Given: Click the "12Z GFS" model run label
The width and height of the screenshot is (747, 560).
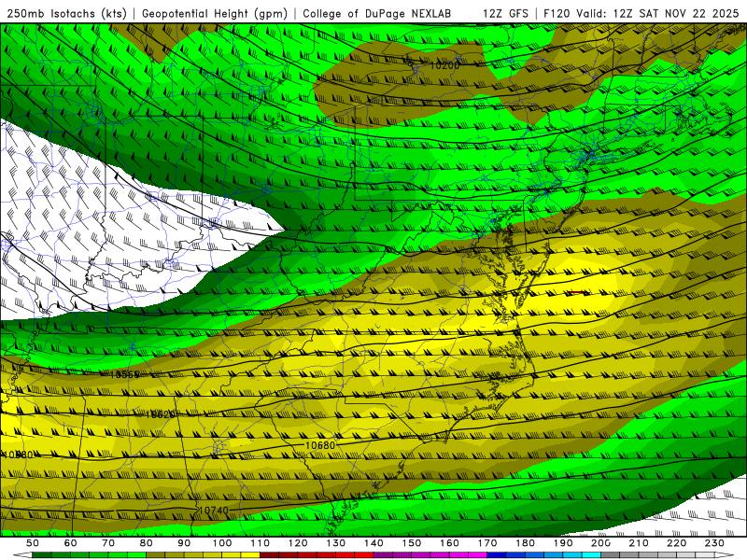Looking at the screenshot, I should (505, 14).
